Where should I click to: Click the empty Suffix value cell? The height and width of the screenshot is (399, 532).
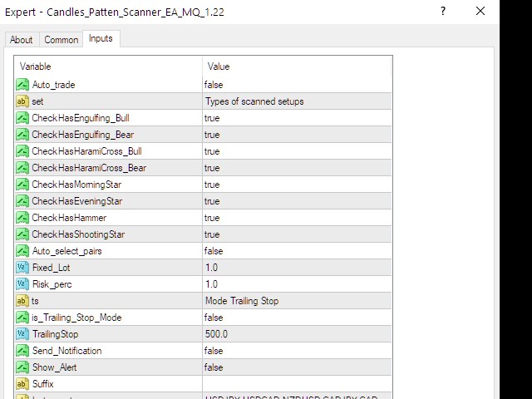tap(297, 384)
